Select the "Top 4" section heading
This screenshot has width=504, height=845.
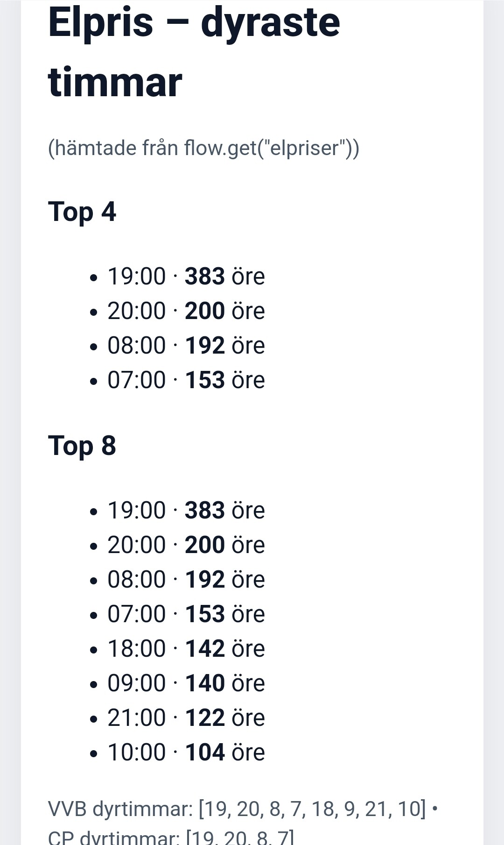click(82, 212)
